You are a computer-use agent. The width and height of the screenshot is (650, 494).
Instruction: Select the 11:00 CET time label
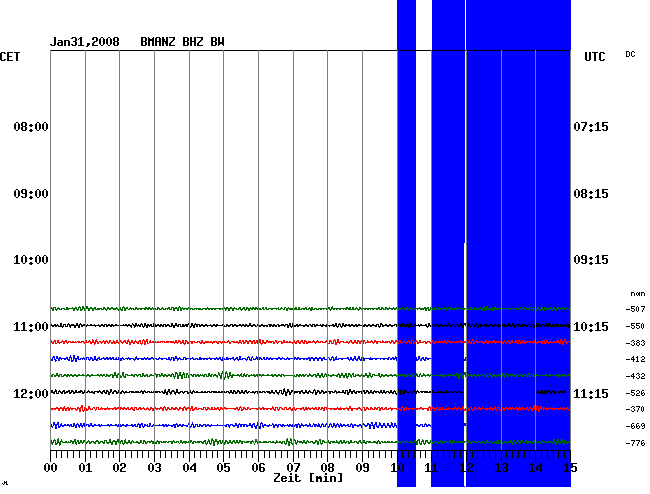coord(31,327)
